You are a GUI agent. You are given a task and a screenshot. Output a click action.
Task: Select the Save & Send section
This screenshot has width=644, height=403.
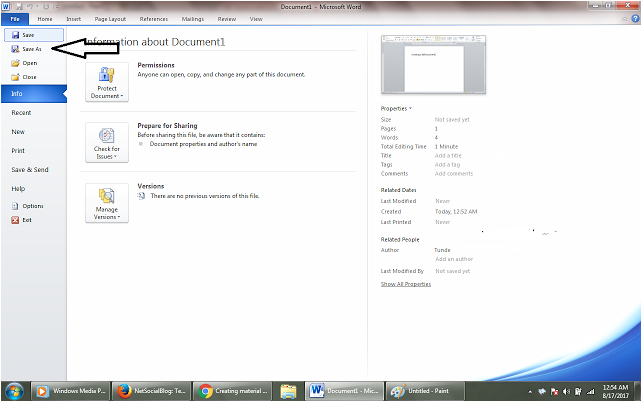click(30, 170)
